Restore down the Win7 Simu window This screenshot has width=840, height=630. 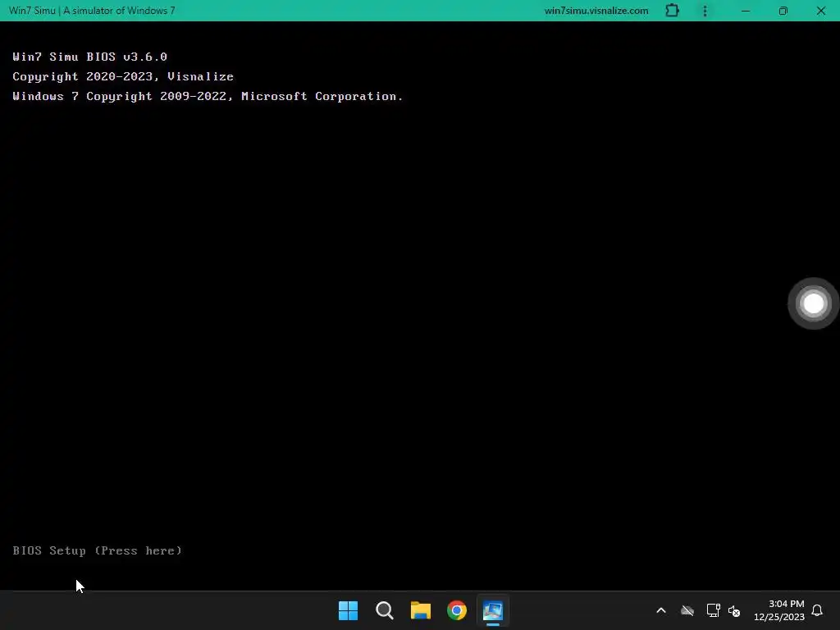click(x=783, y=11)
